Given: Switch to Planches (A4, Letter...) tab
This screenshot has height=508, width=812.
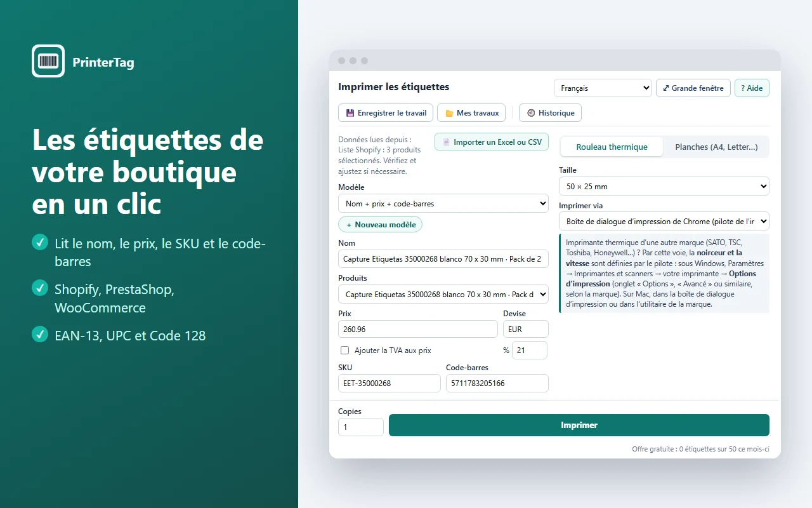Looking at the screenshot, I should click(x=716, y=147).
